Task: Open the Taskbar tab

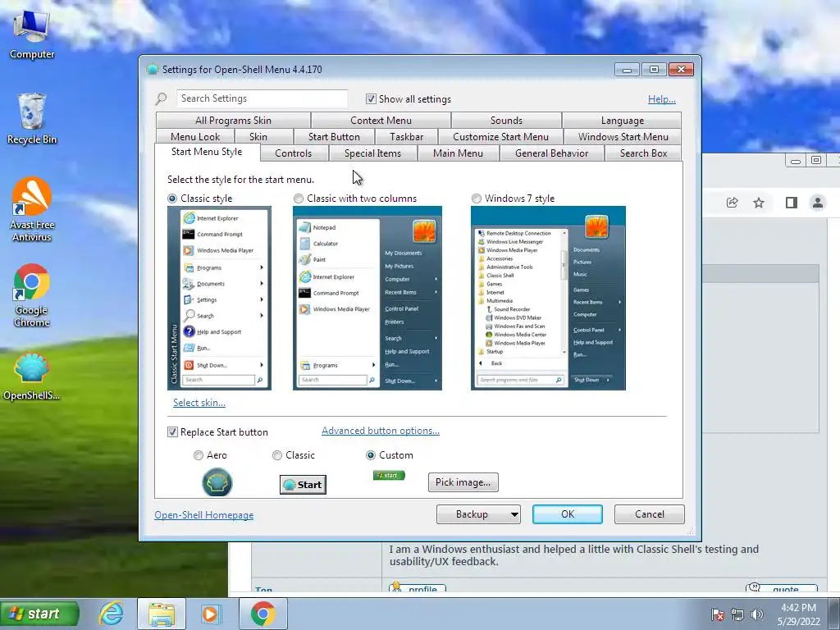Action: tap(407, 137)
